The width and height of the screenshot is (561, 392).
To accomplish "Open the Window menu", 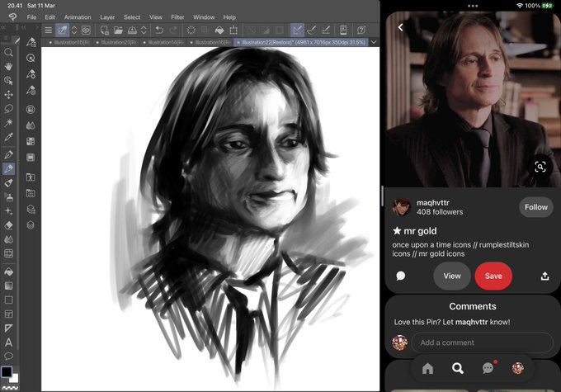I will pos(204,17).
